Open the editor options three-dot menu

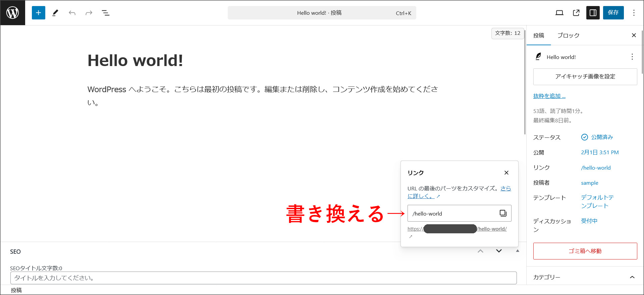634,13
